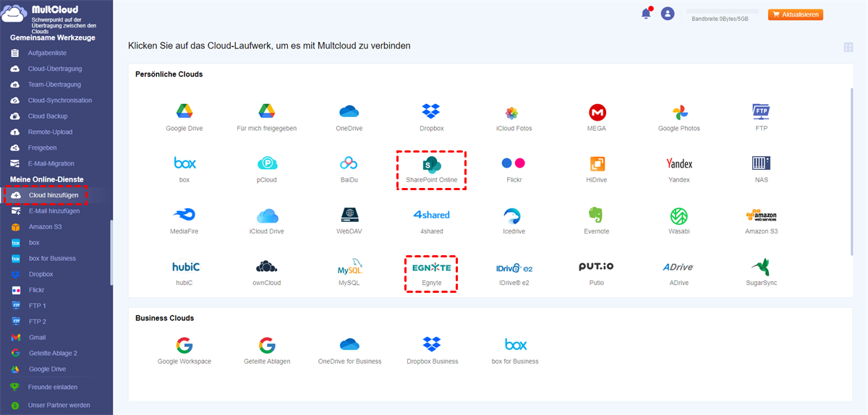Choose the Flickr cloud in the grid
The width and height of the screenshot is (868, 415).
click(514, 163)
